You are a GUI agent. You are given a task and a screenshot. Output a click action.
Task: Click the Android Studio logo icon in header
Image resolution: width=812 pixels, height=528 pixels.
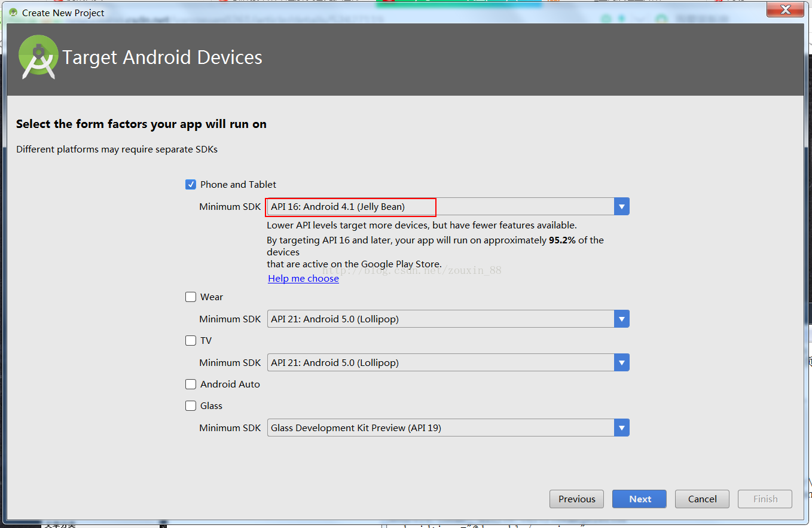pyautogui.click(x=38, y=57)
